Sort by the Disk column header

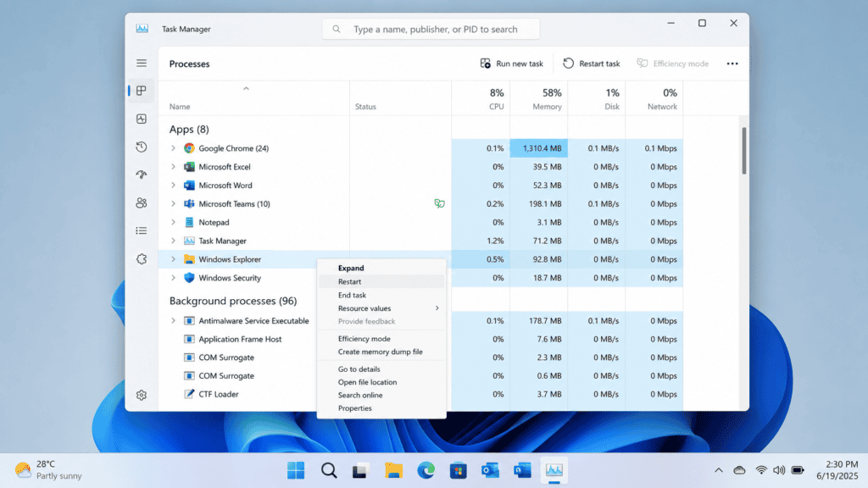click(596, 98)
